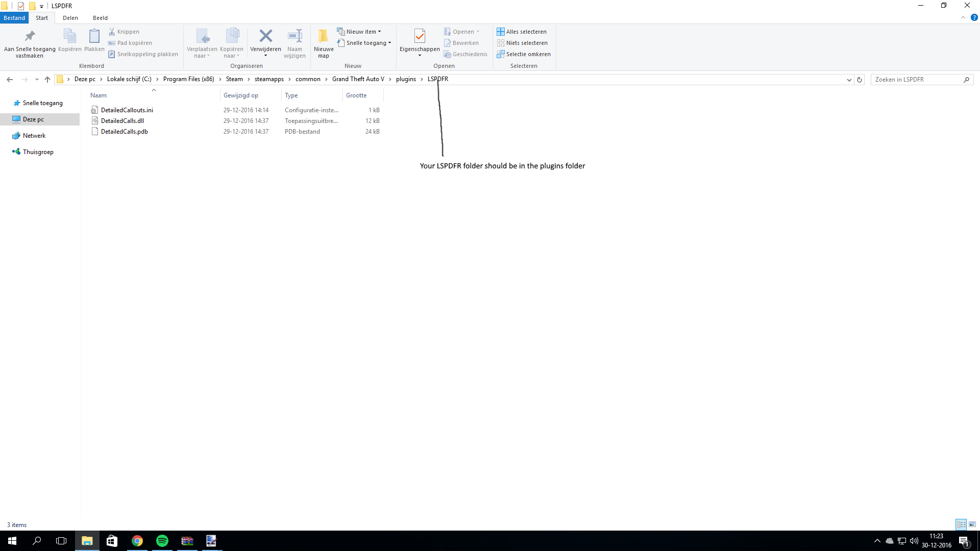The image size is (980, 551).
Task: Go up one folder with up arrow
Action: [47, 80]
